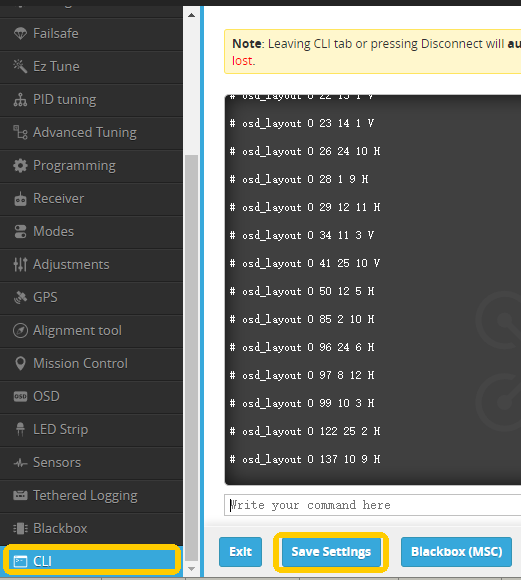Click the Alignment tool compass icon
Screen dimensions: 521x580
20,331
